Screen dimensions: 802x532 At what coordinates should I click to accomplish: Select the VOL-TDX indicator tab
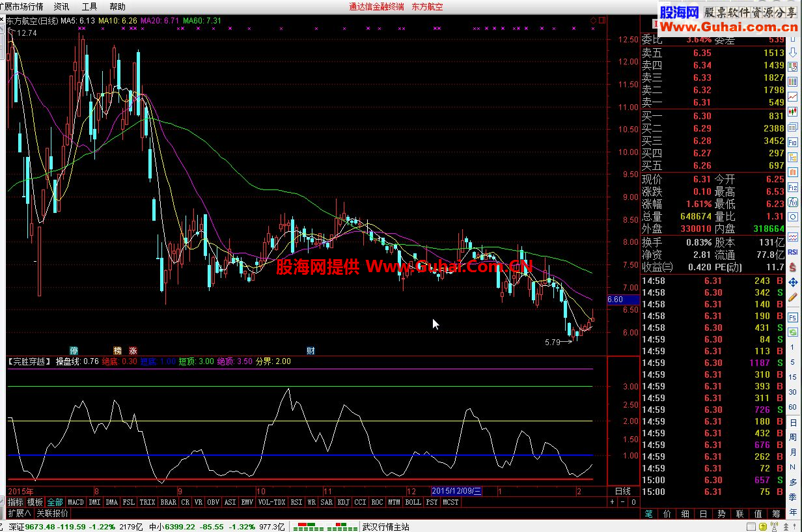tap(271, 502)
